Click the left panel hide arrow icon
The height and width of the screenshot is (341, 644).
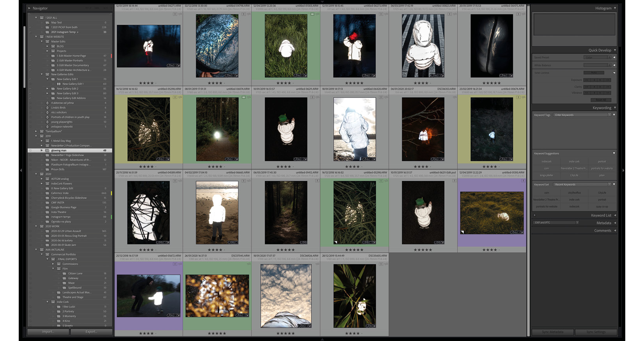click(21, 170)
